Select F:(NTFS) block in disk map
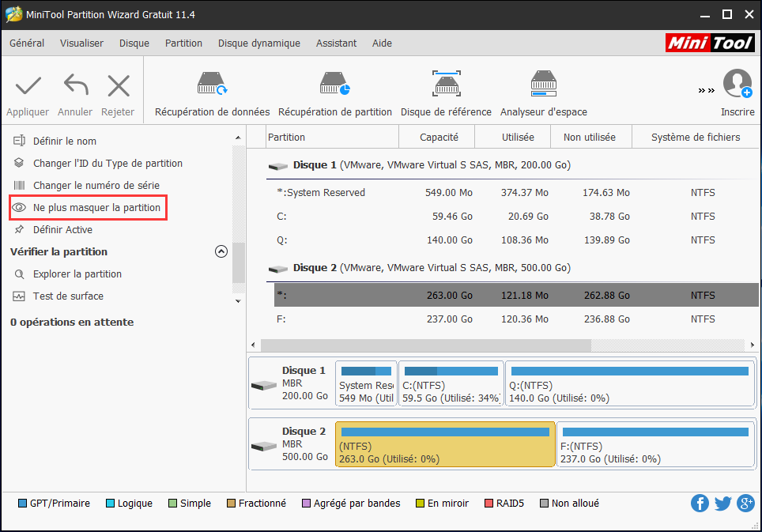Image resolution: width=762 pixels, height=532 pixels. pos(655,444)
